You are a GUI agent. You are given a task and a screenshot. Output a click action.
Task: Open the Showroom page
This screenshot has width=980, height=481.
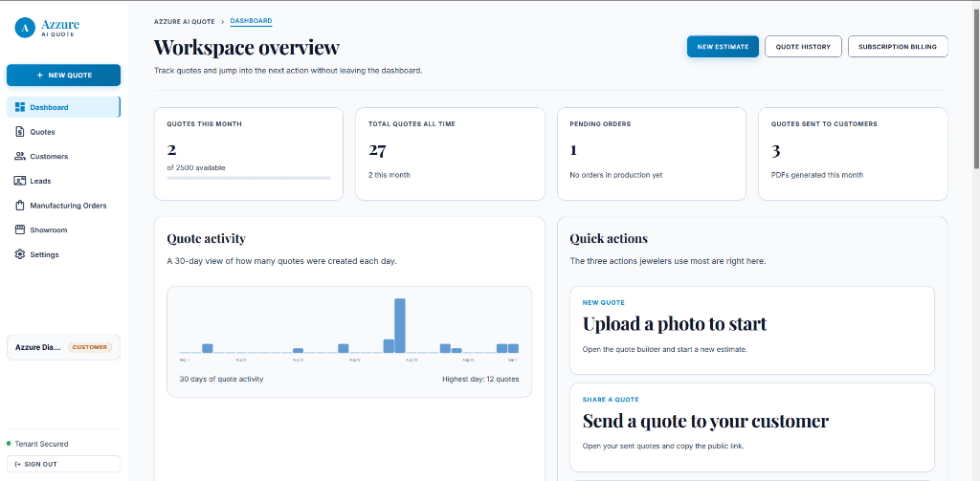(63, 230)
